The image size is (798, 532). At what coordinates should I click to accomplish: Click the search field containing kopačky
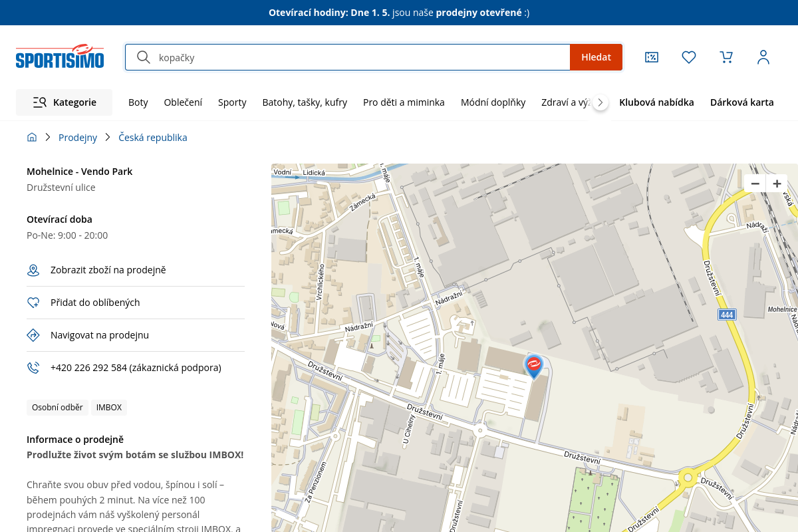point(359,57)
